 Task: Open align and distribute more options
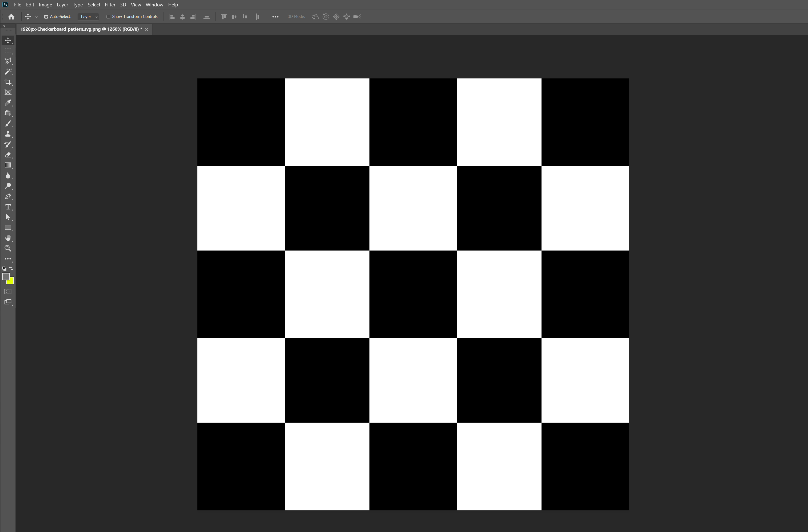pos(275,17)
